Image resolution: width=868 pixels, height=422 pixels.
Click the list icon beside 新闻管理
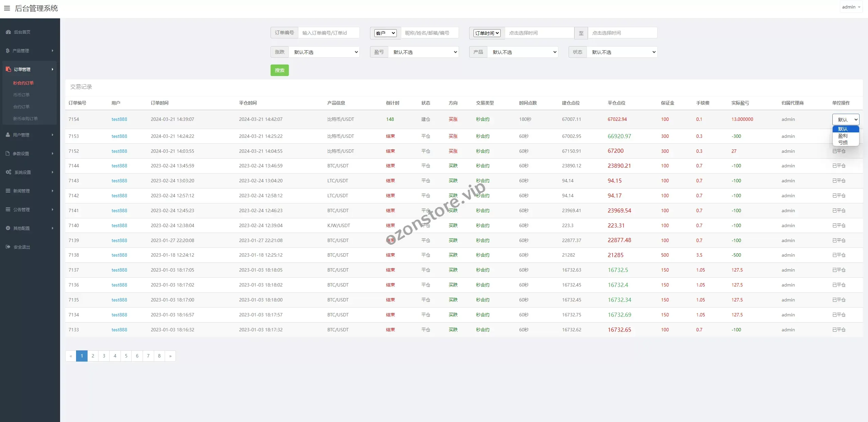coord(8,191)
